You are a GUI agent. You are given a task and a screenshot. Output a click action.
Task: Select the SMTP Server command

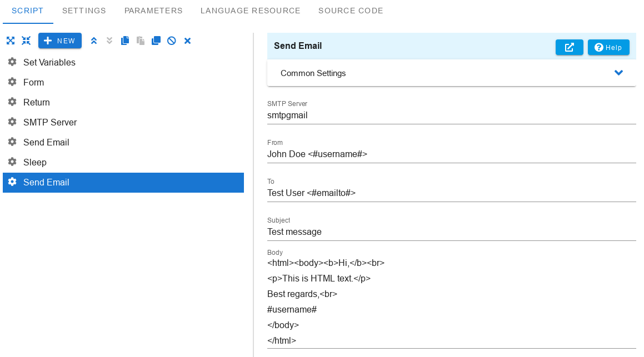pyautogui.click(x=123, y=122)
